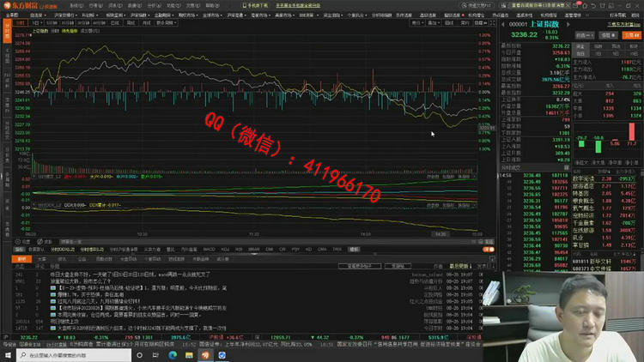Select the PSY indicator
Screen dimensions: 644x362
(x=295, y=250)
